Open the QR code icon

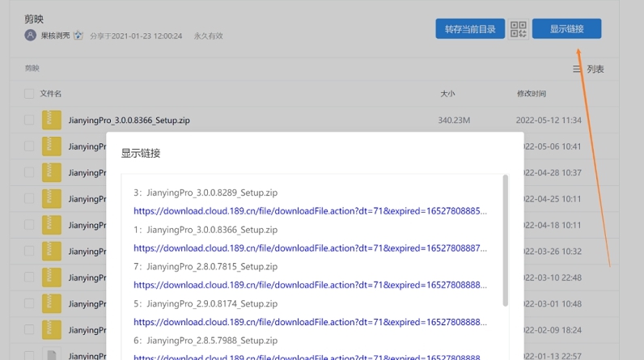click(x=519, y=29)
